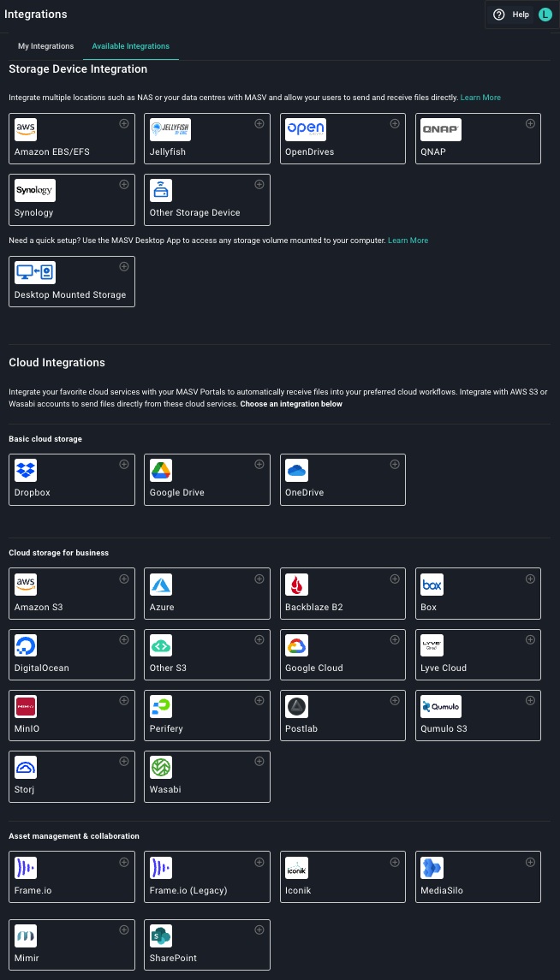Screen dimensions: 560x980
Task: Click the Synology logo
Action: point(35,190)
